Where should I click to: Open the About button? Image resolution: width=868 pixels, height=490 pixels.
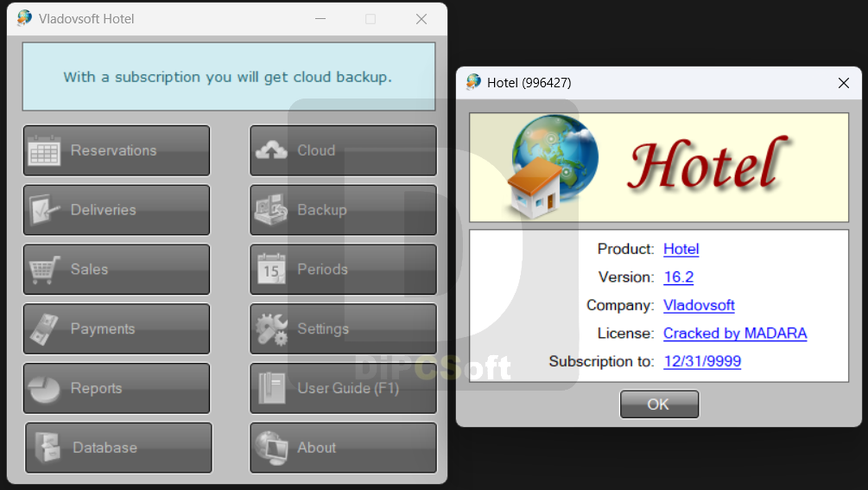pyautogui.click(x=343, y=448)
